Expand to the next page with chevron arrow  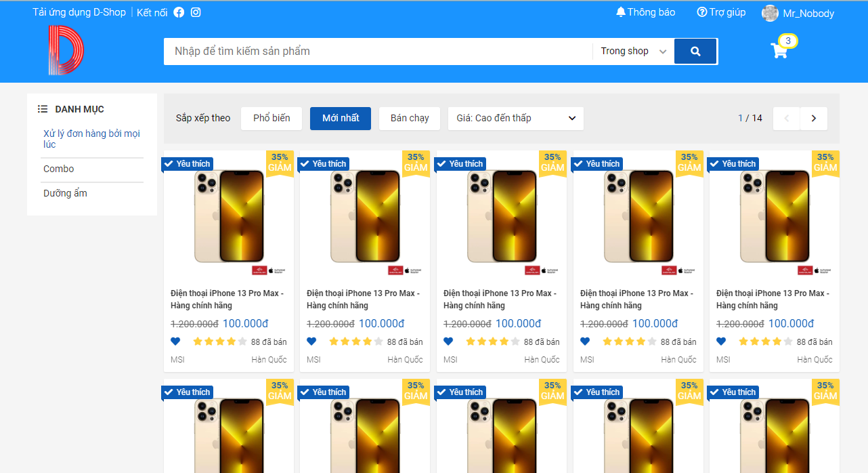click(x=813, y=118)
